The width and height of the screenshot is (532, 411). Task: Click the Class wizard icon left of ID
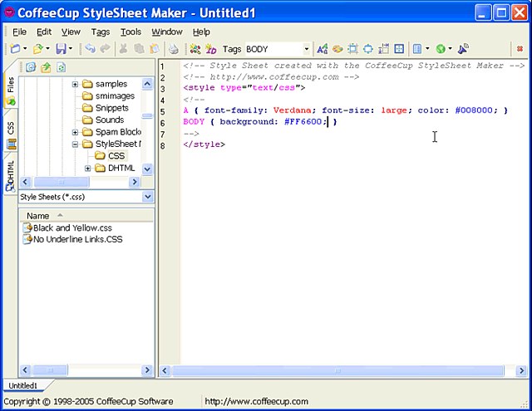pyautogui.click(x=195, y=49)
